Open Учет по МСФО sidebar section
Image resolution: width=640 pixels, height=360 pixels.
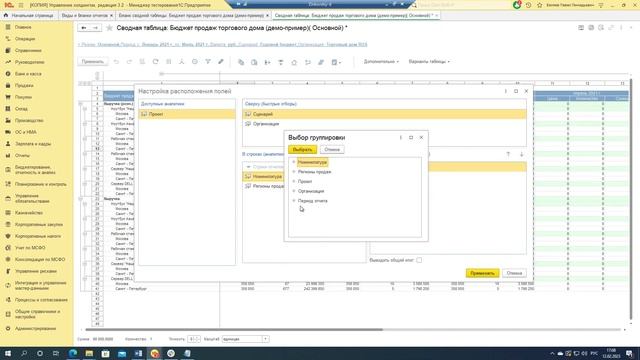(x=30, y=248)
